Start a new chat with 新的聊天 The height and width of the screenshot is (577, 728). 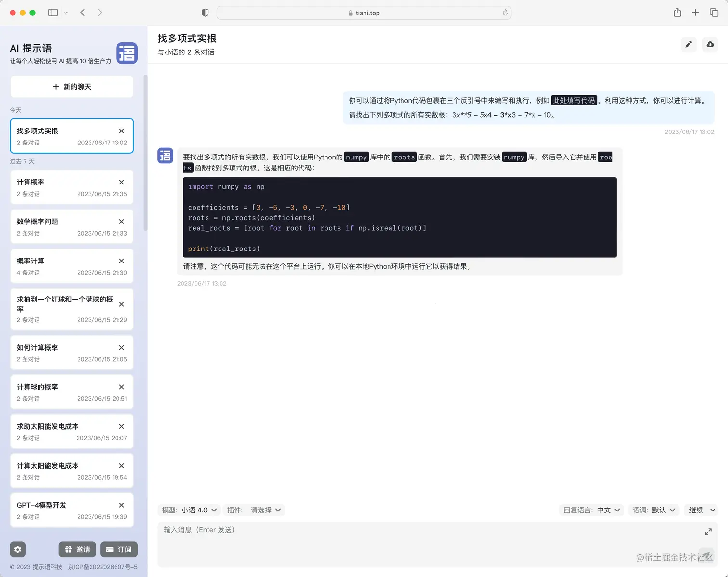point(72,87)
